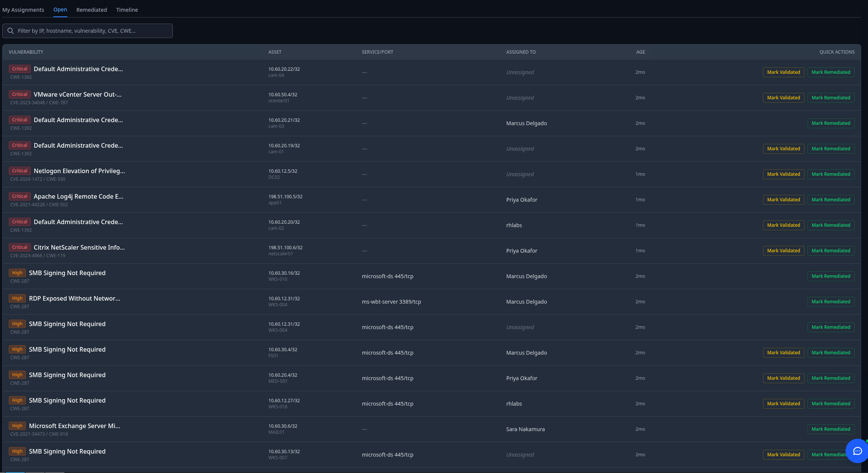
Task: Focus the filter by IP/hostname search field
Action: pyautogui.click(x=88, y=31)
